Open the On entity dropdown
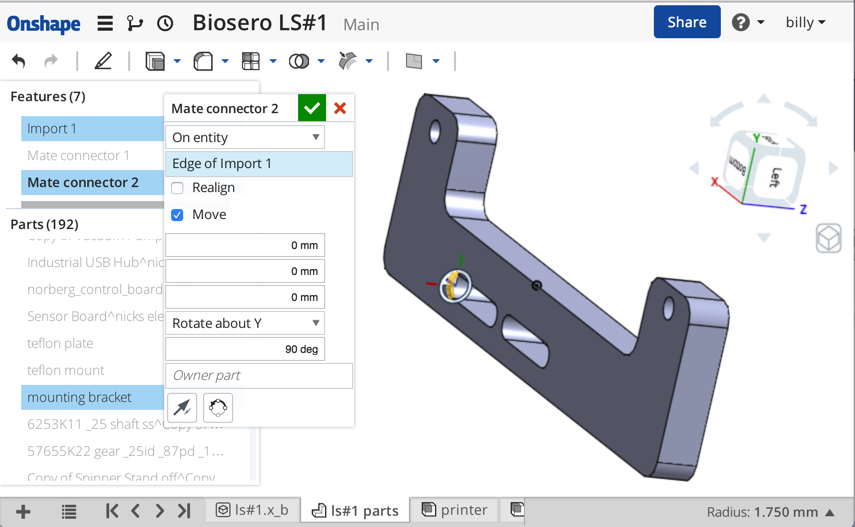Viewport: 855px width, 527px height. click(245, 137)
